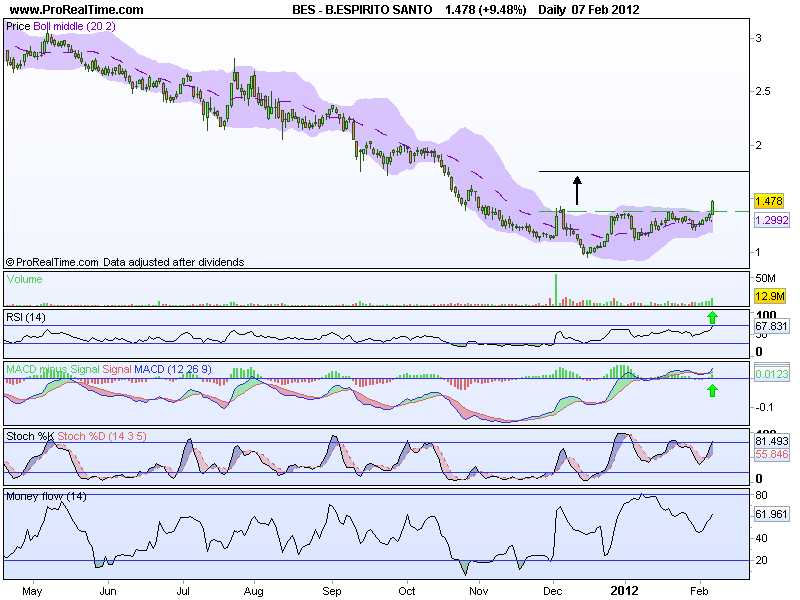Image resolution: width=800 pixels, height=600 pixels.
Task: Click the 50M volume axis label
Action: point(765,278)
